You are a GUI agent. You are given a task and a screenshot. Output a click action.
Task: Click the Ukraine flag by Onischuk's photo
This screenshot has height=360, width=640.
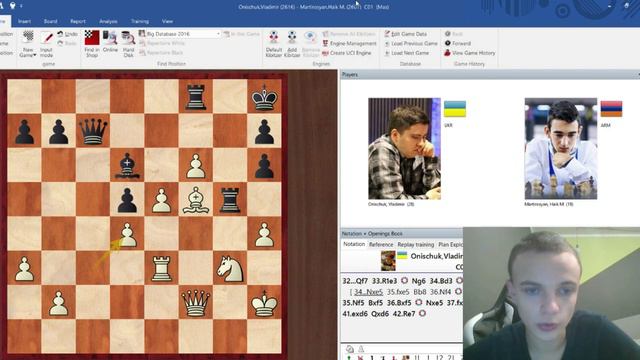coord(455,109)
